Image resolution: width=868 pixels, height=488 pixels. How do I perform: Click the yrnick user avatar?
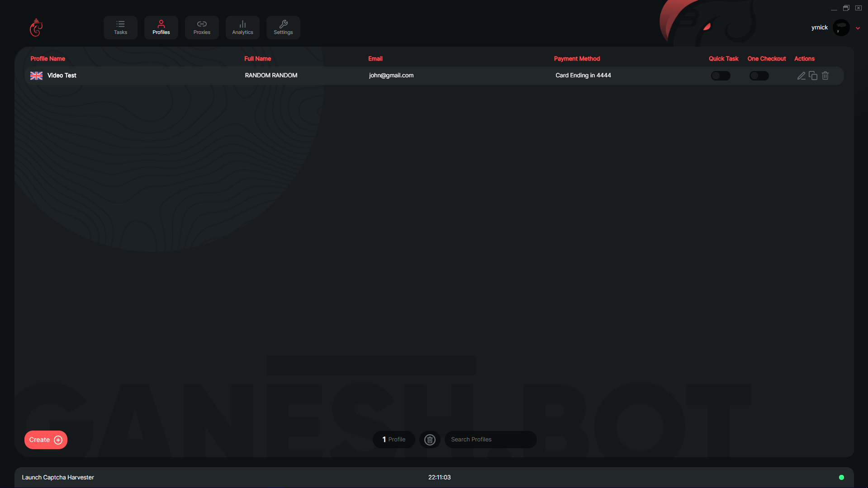coord(841,28)
